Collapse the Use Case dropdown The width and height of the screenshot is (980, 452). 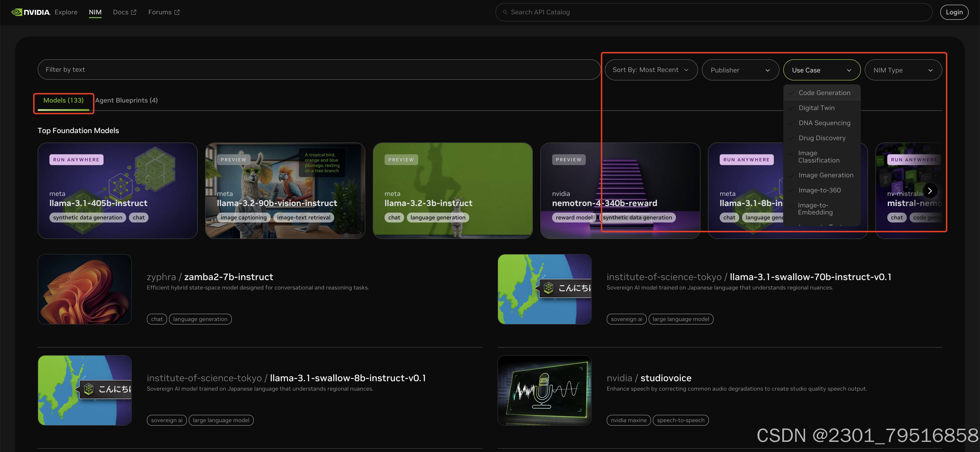(x=822, y=70)
